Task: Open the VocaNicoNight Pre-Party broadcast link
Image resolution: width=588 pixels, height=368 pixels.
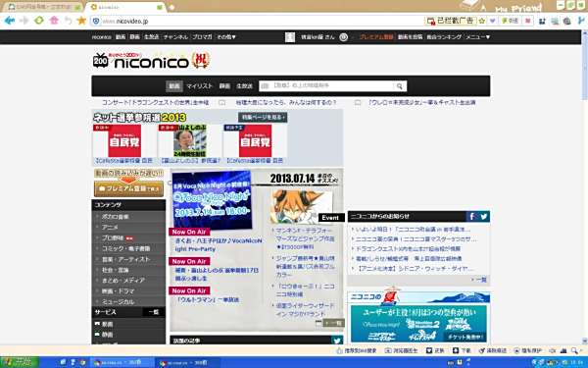Action: click(x=219, y=244)
